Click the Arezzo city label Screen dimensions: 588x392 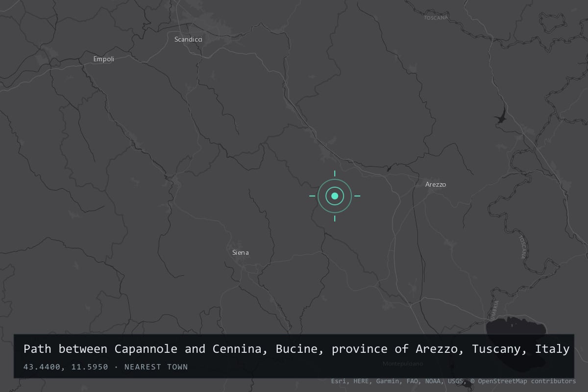coord(436,184)
